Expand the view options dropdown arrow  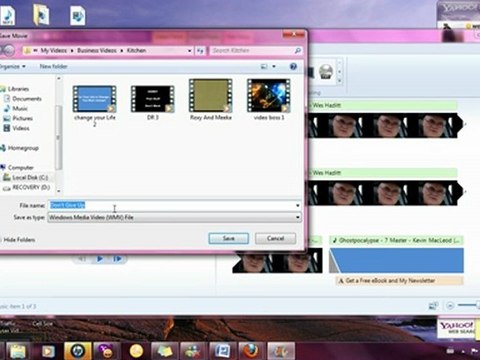[x=274, y=66]
